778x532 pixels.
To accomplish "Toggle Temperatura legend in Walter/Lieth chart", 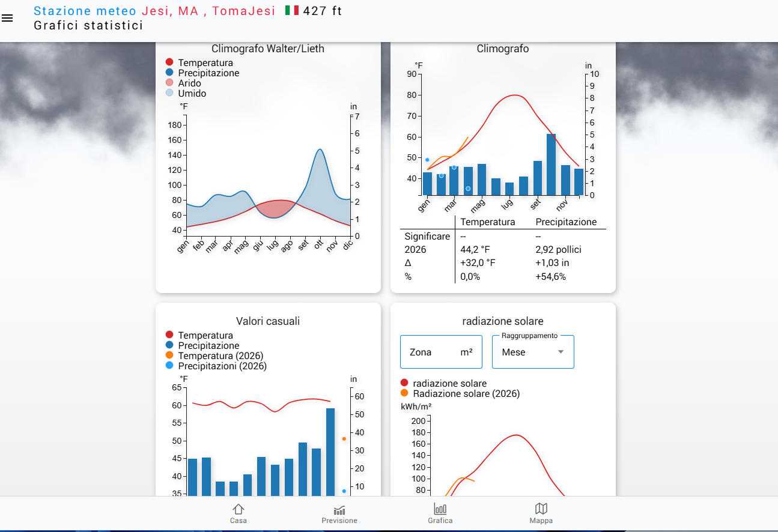I will (x=169, y=63).
